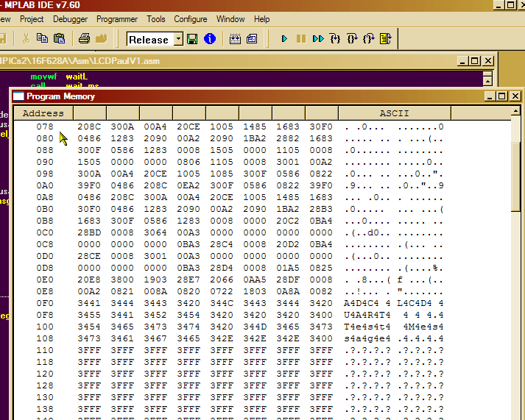Halt execution with the pause icon
This screenshot has width=525, height=420.
coord(301,39)
